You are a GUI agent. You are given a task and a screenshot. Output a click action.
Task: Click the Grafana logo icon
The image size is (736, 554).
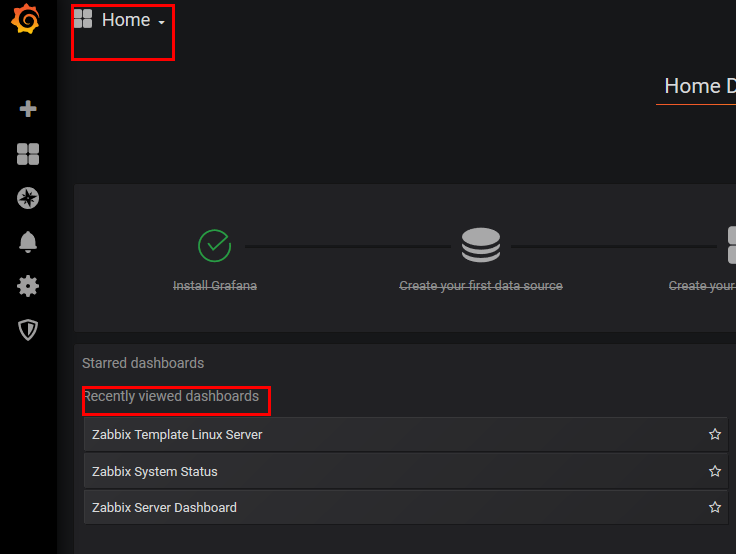click(x=27, y=21)
